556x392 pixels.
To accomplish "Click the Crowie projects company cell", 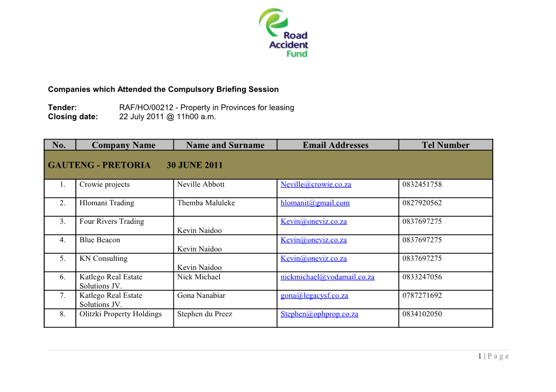I will (105, 184).
